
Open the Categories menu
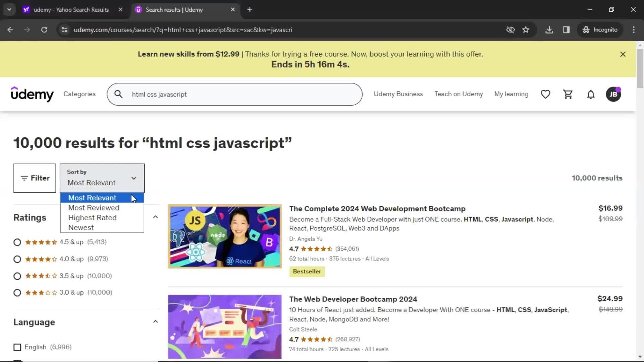click(79, 94)
